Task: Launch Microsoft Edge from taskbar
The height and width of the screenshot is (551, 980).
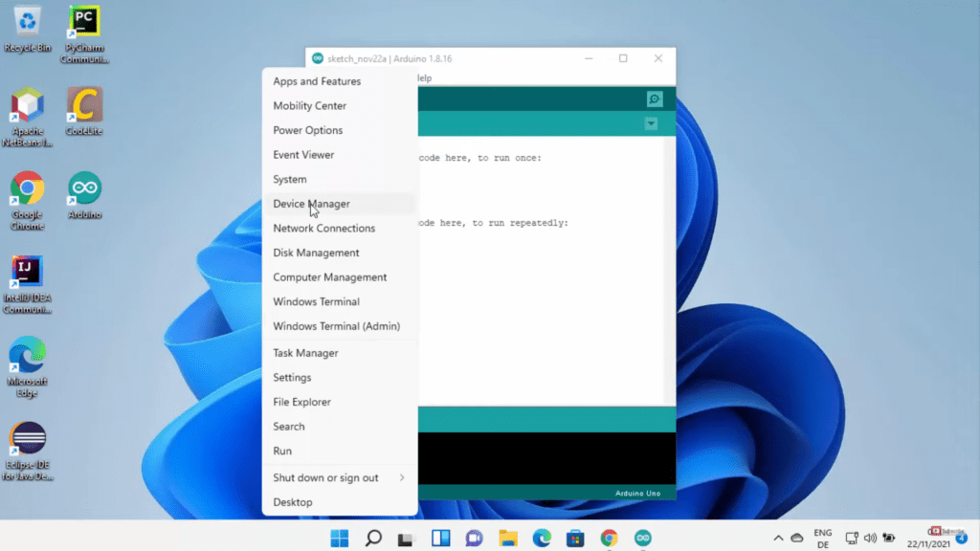Action: click(542, 538)
